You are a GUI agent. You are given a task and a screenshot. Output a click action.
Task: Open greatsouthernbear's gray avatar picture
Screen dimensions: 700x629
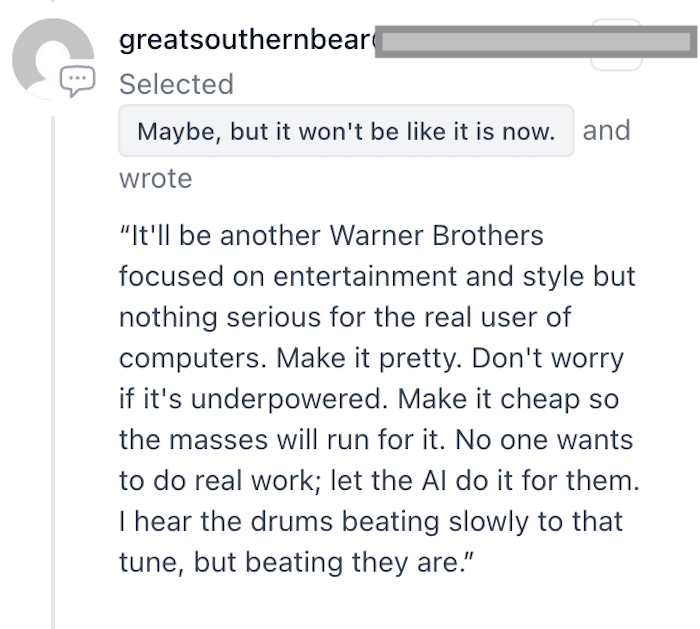coord(53,58)
